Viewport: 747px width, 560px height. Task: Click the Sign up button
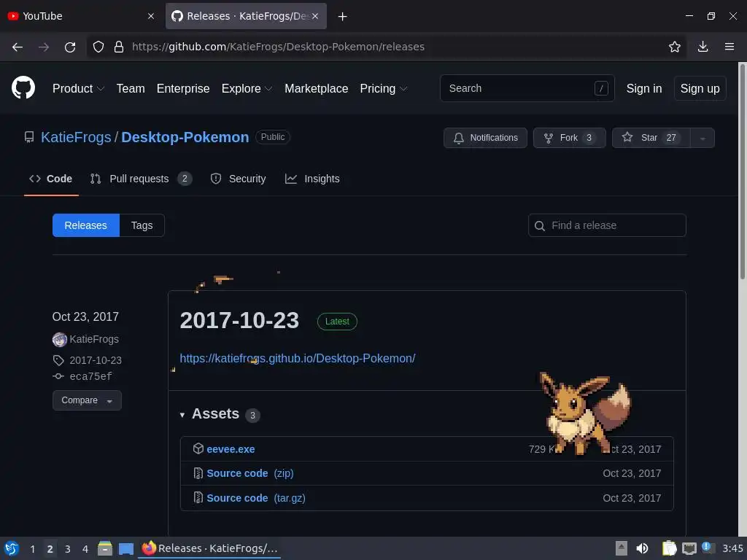tap(700, 88)
